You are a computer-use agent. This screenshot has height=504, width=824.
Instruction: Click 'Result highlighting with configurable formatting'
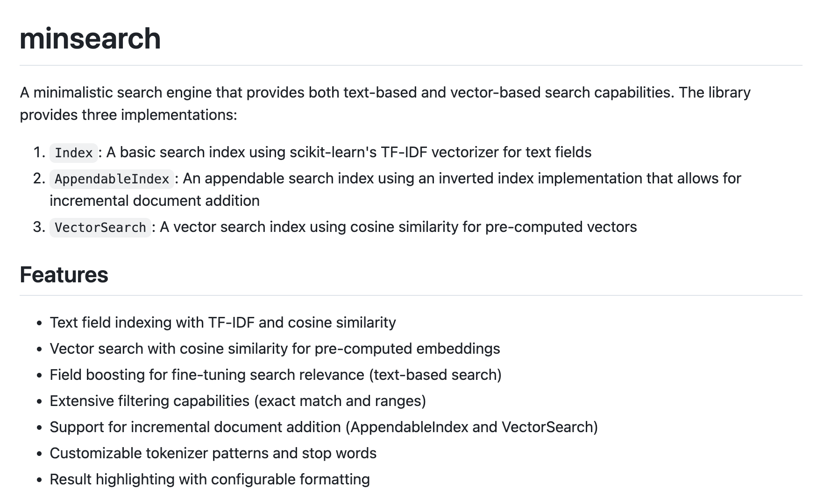click(210, 479)
